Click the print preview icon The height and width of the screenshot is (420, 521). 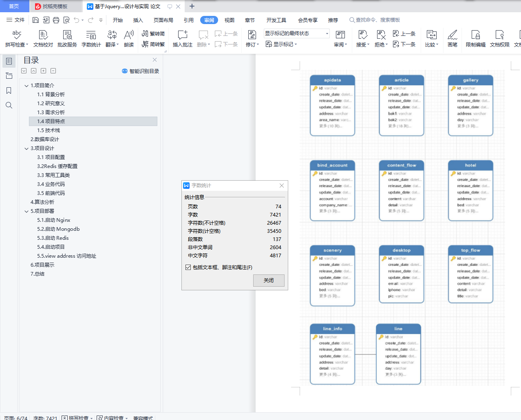click(x=66, y=20)
